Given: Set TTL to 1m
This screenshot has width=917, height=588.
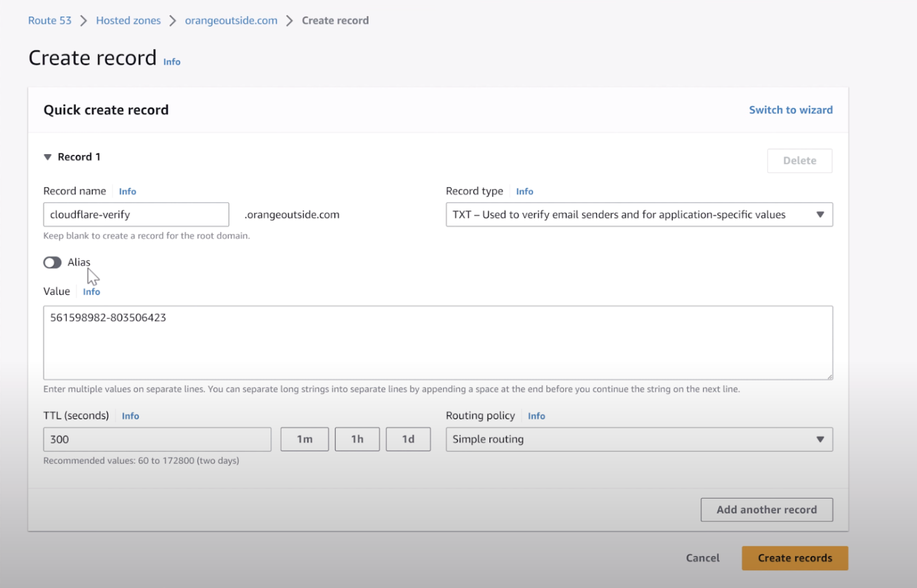Looking at the screenshot, I should click(x=304, y=439).
